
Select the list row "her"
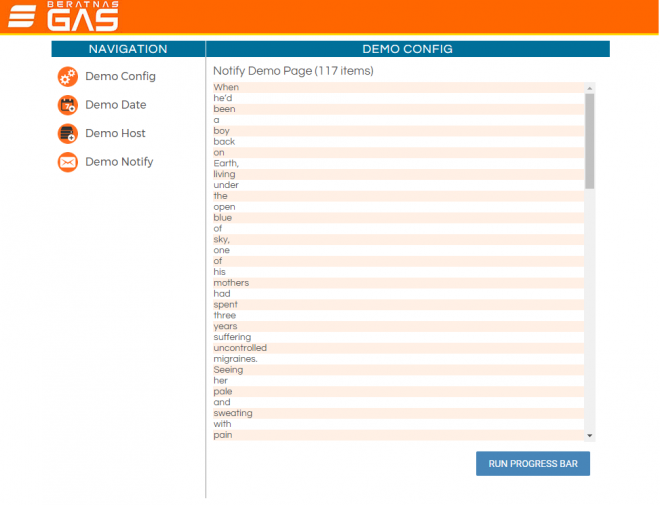tap(399, 381)
